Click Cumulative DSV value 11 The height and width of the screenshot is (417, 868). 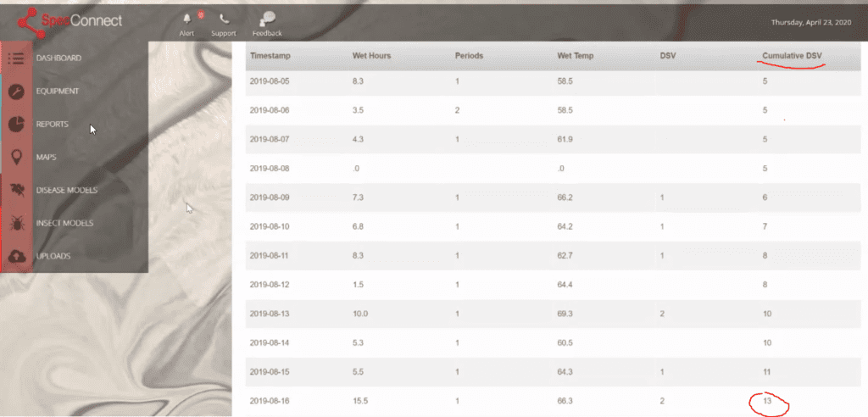pyautogui.click(x=766, y=371)
